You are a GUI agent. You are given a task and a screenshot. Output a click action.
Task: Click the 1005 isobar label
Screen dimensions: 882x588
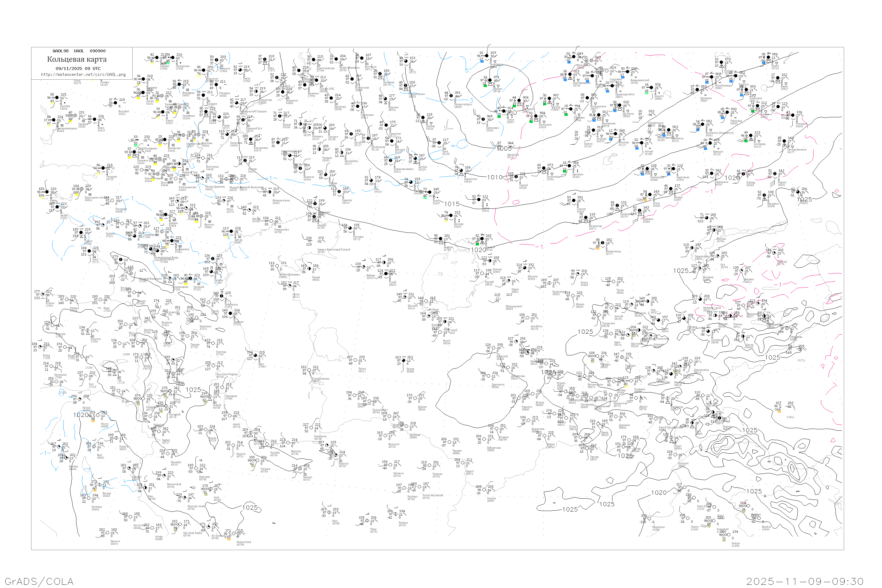[504, 148]
